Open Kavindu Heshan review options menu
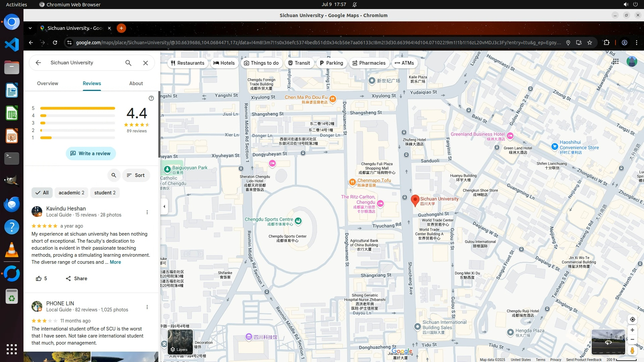 [x=147, y=212]
